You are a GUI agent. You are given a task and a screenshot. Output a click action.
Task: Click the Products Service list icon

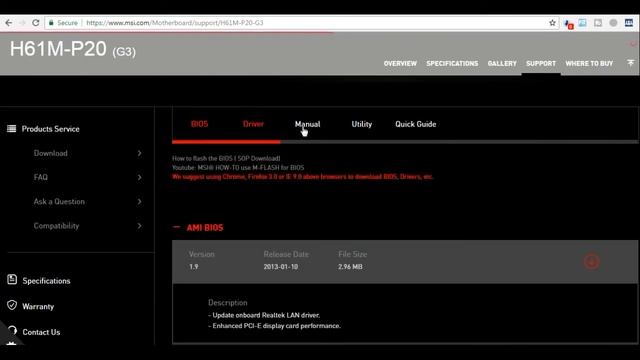tap(11, 129)
